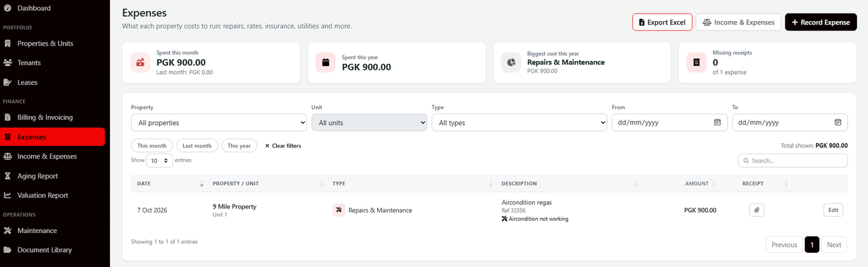The image size is (868, 267).
Task: Click the To date input field
Action: (x=789, y=122)
